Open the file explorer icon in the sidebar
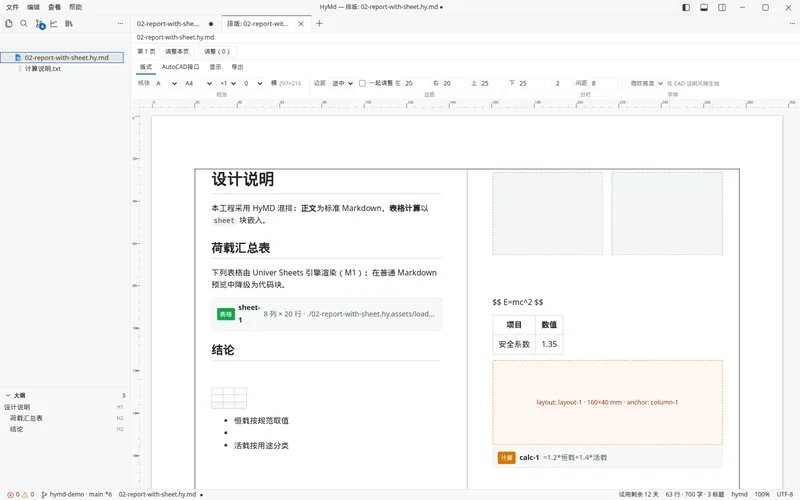800x500 pixels. pos(9,23)
